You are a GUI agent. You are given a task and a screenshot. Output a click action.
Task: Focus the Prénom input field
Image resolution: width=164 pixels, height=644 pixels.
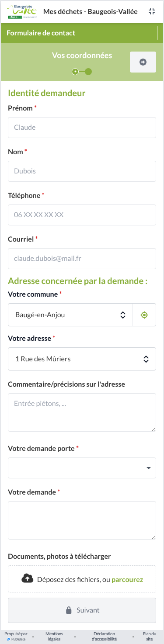tap(82, 128)
